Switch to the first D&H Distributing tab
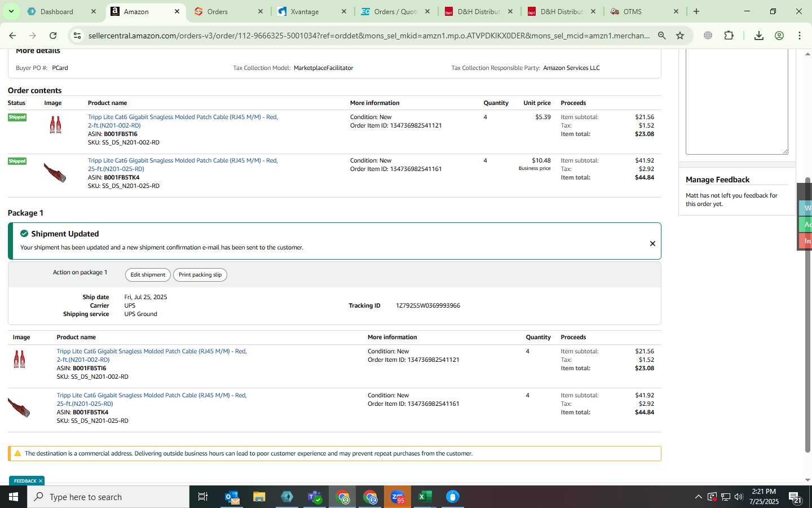This screenshot has width=812, height=508. pyautogui.click(x=478, y=11)
